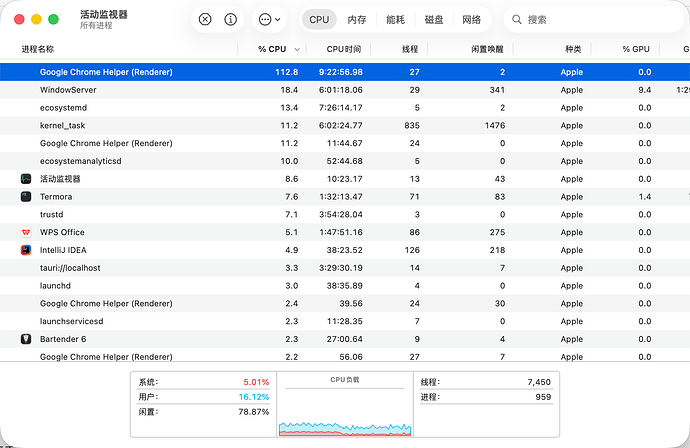Image resolution: width=690 pixels, height=448 pixels.
Task: Sort by the 种类 column header
Action: point(573,49)
